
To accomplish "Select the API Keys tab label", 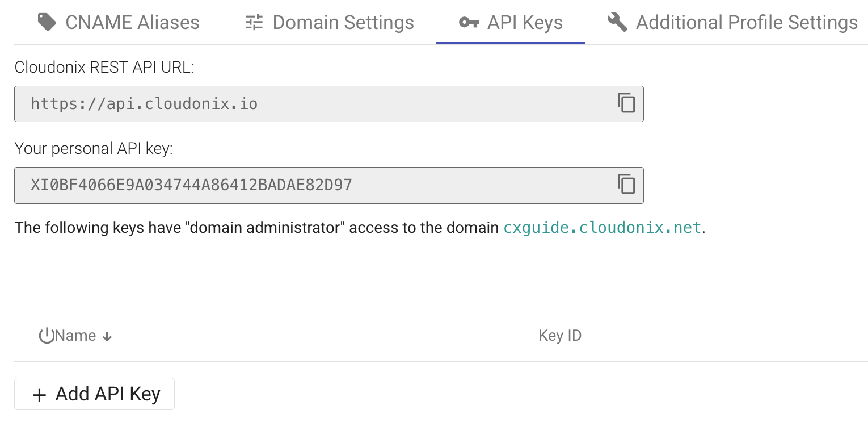I will coord(525,23).
